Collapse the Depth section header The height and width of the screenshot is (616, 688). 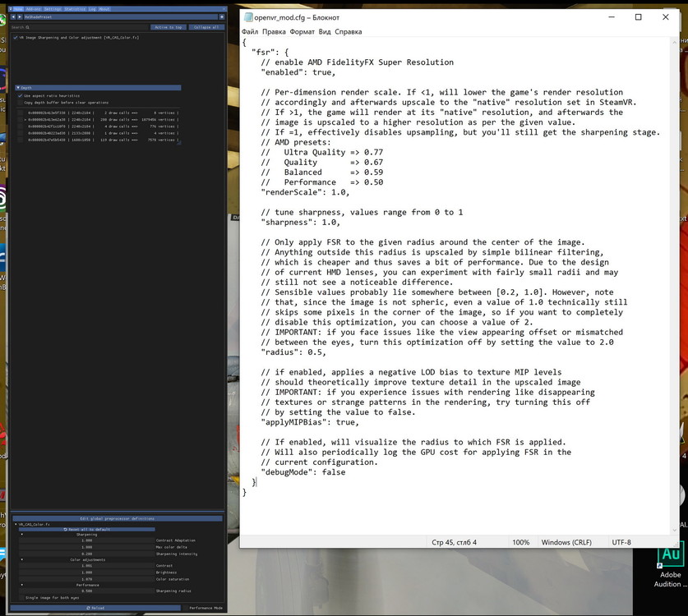tap(98, 88)
